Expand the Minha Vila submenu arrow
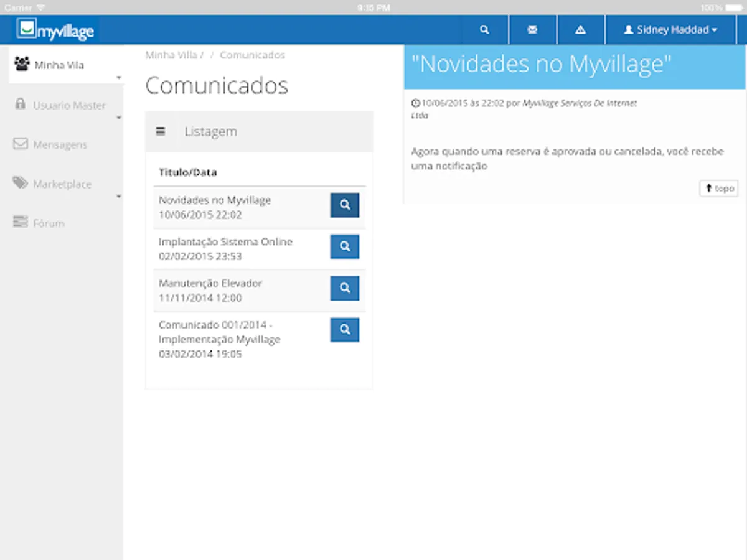The image size is (747, 560). [x=118, y=78]
